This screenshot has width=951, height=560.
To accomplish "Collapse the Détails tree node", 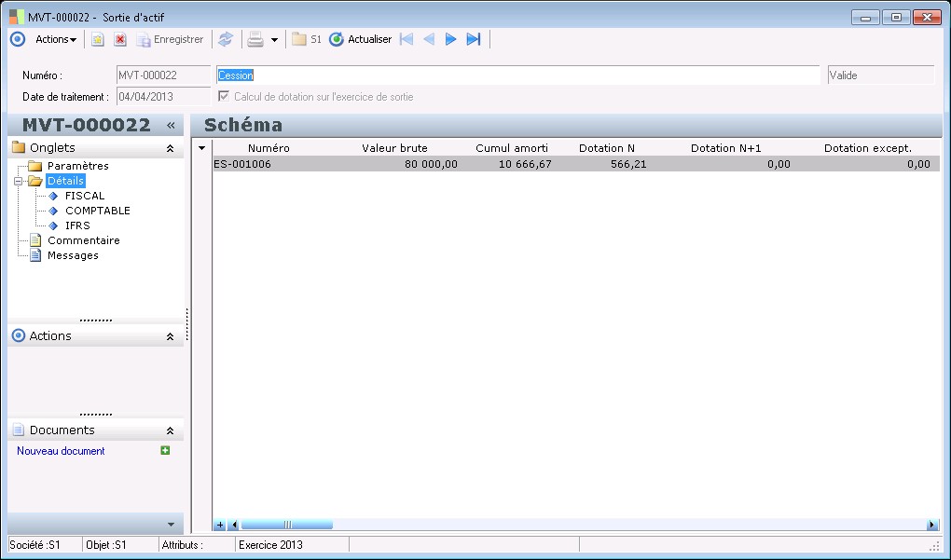I will 19,181.
